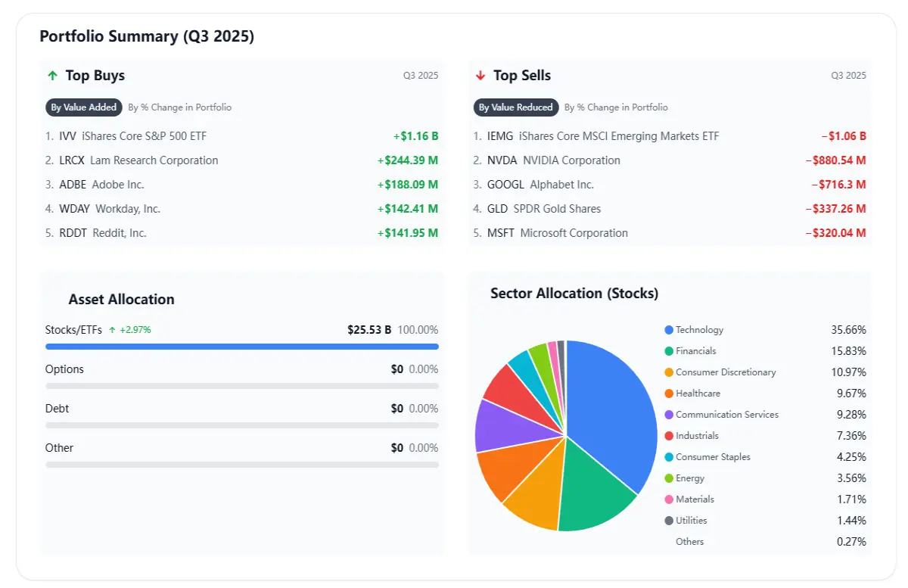The image size is (908, 588).
Task: Click the Q3 2025 label in Top Buys
Action: coord(421,76)
